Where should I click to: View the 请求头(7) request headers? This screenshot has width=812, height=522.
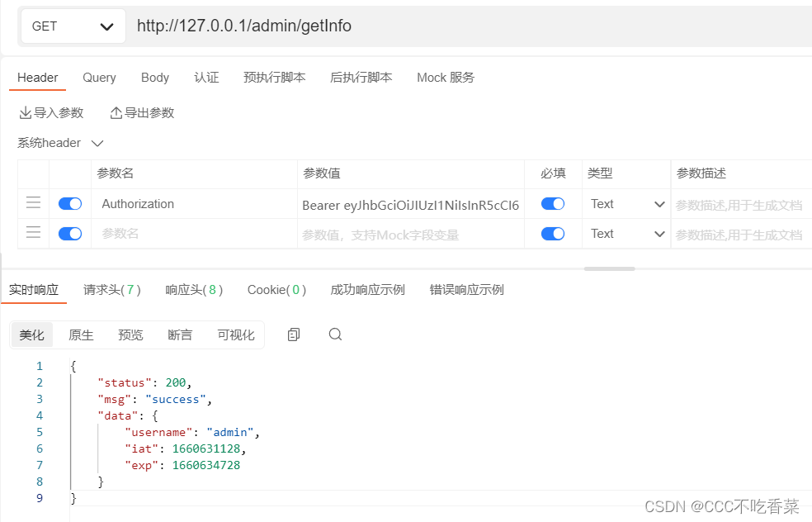pyautogui.click(x=111, y=290)
